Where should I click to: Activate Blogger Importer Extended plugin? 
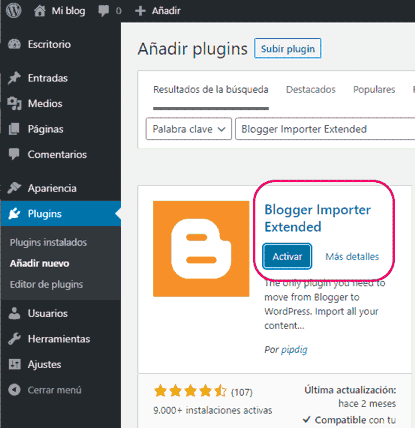[x=287, y=256]
